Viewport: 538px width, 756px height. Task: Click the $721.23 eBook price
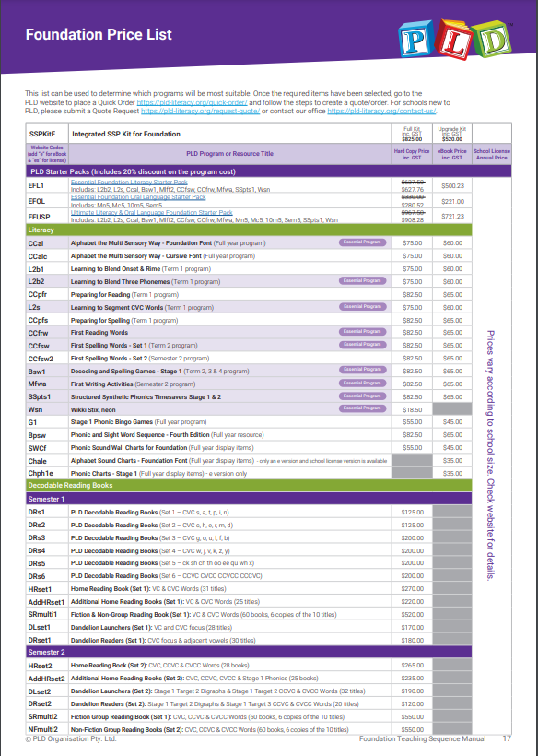point(452,217)
